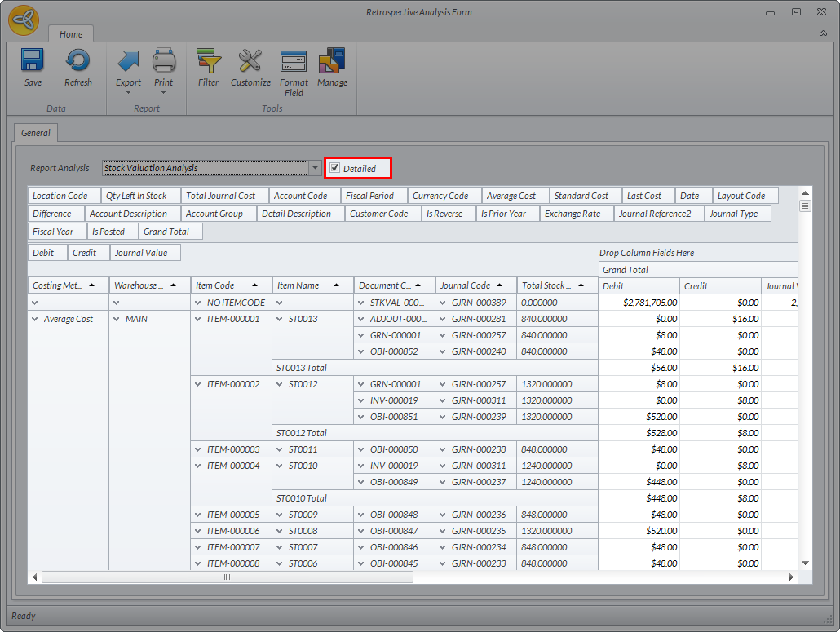
Task: Click the horizontal scrollbar thumb
Action: (x=227, y=577)
